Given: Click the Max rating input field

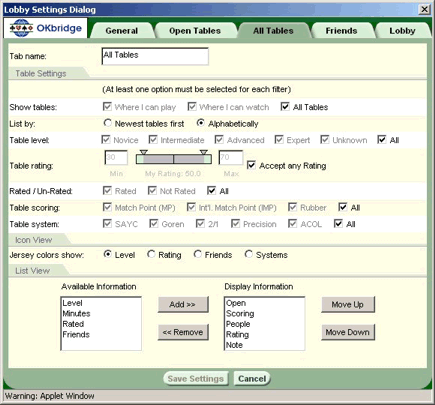Looking at the screenshot, I should pos(231,158).
